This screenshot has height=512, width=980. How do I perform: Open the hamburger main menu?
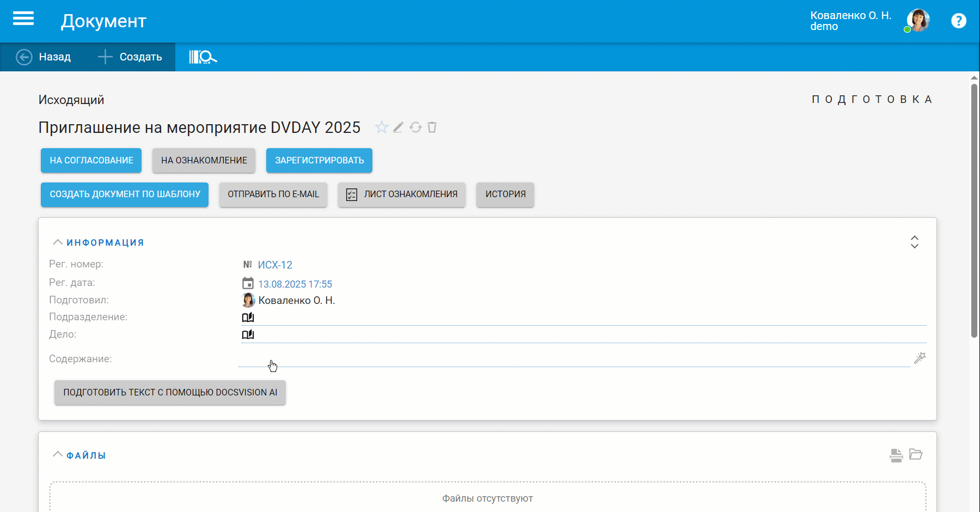(23, 19)
